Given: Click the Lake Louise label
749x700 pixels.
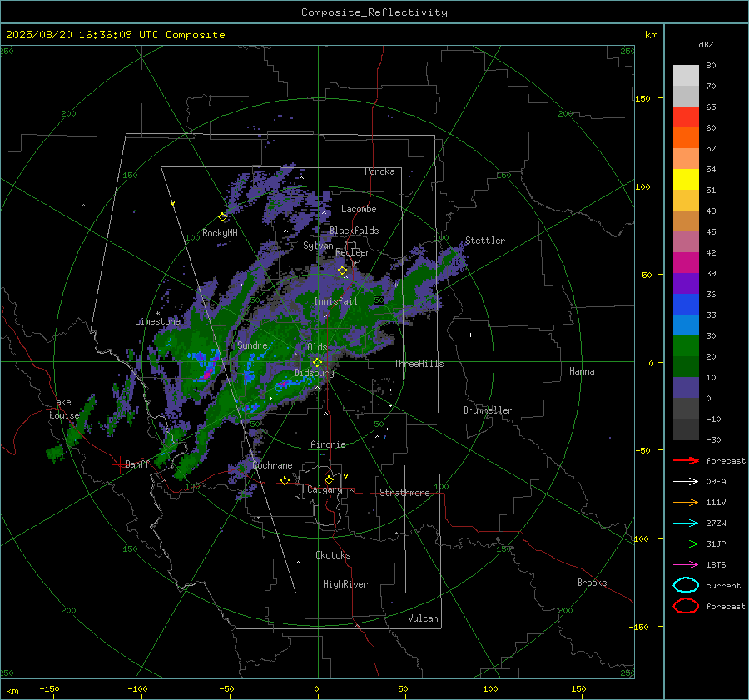Looking at the screenshot, I should 64,409.
